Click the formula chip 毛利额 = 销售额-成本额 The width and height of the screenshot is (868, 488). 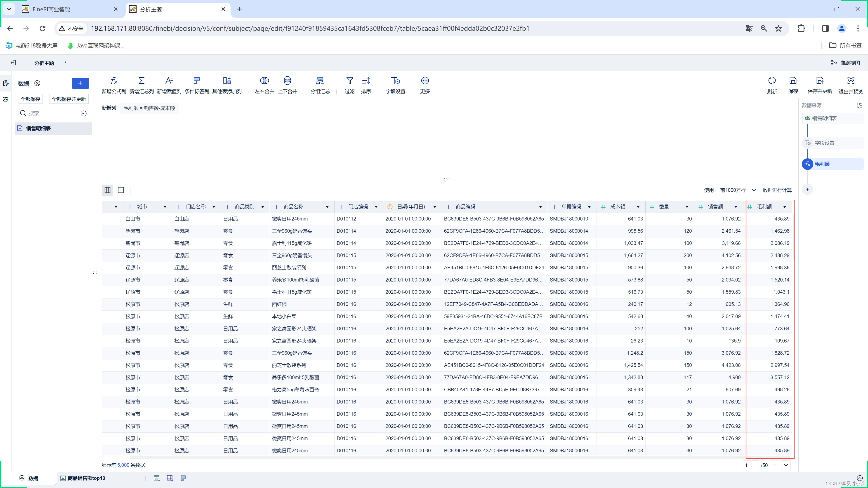point(149,108)
